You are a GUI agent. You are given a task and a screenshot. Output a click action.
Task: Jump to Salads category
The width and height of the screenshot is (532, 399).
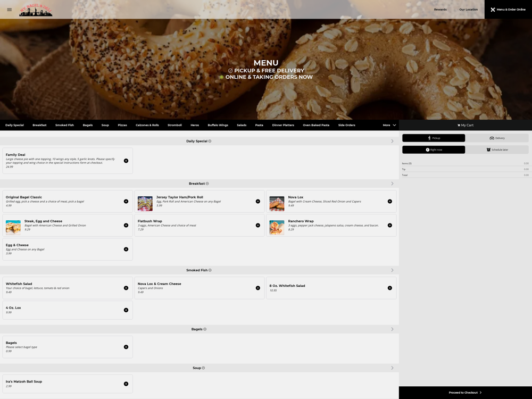[x=242, y=125]
